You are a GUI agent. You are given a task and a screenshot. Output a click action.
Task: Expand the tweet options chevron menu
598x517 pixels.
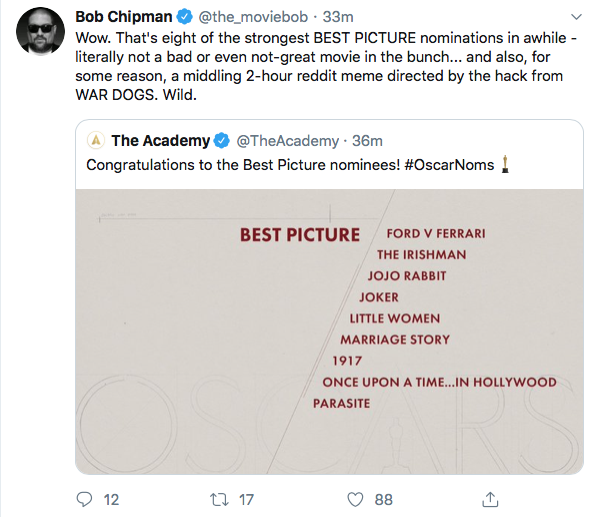click(x=576, y=17)
